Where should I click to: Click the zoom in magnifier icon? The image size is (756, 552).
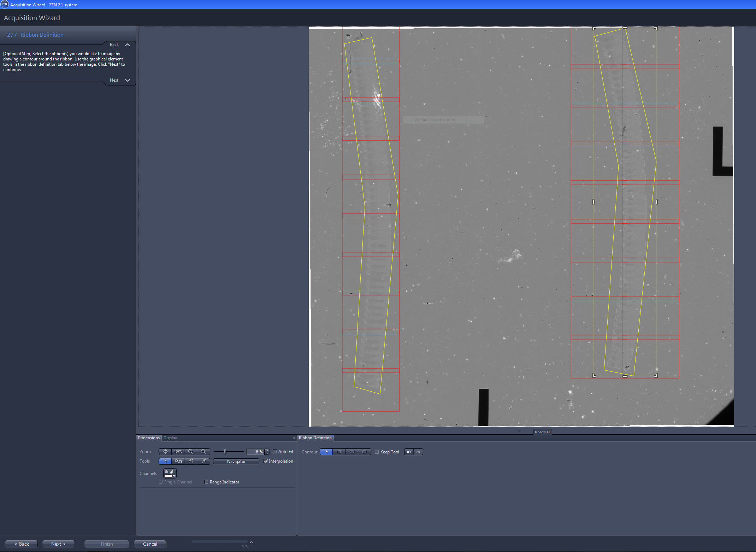coord(203,451)
